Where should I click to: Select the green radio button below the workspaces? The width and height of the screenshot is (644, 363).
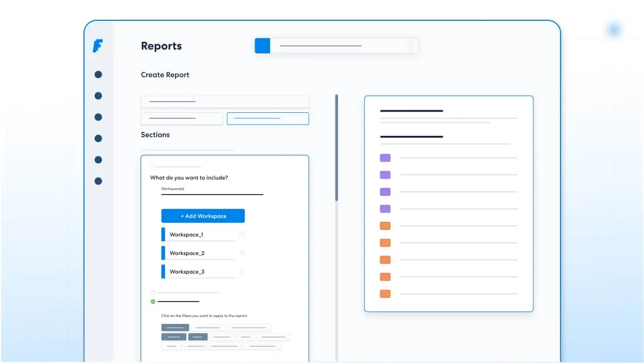[x=152, y=301]
